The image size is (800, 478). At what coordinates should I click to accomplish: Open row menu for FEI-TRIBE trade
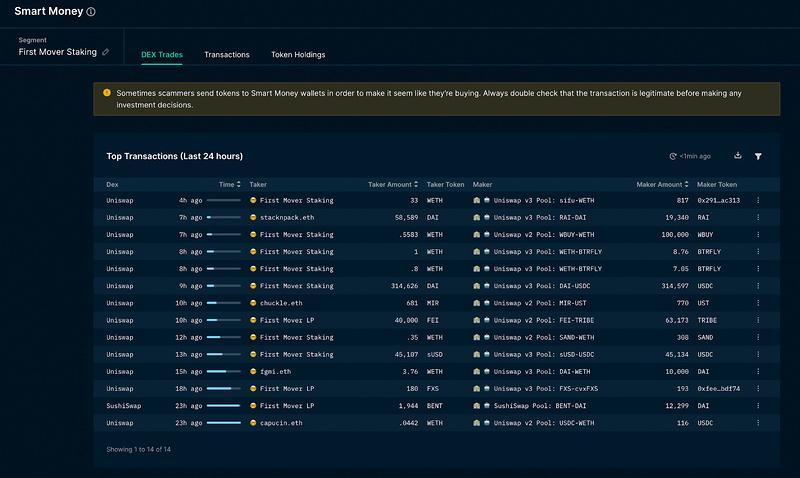click(x=758, y=320)
